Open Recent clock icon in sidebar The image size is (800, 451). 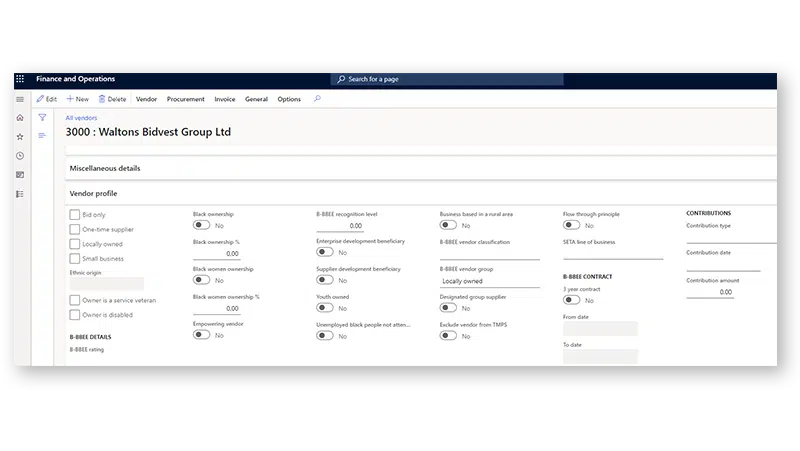pyautogui.click(x=20, y=156)
